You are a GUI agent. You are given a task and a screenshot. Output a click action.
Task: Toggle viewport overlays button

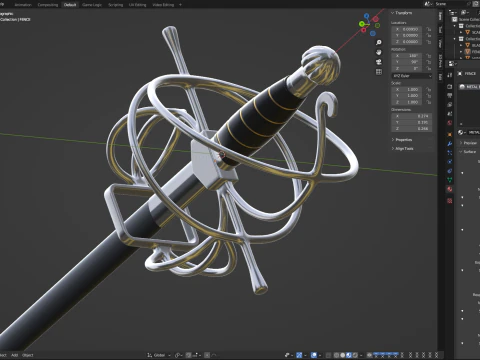pos(314,355)
